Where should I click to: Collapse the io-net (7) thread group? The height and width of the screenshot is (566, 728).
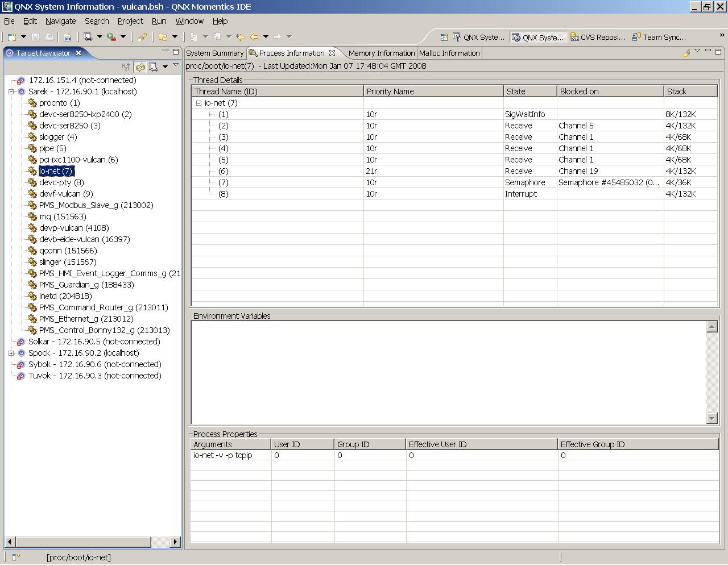click(198, 103)
